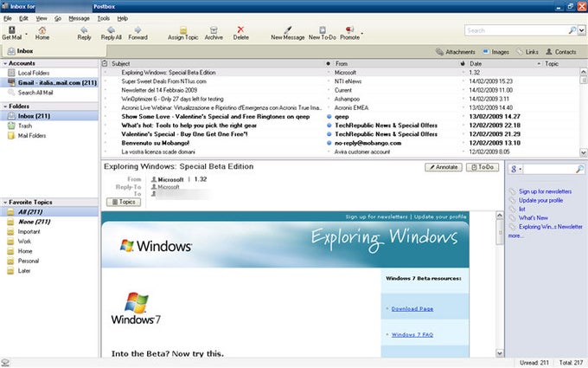The height and width of the screenshot is (368, 588).
Task: Collapse the Favorite Topics section
Action: pyautogui.click(x=5, y=202)
